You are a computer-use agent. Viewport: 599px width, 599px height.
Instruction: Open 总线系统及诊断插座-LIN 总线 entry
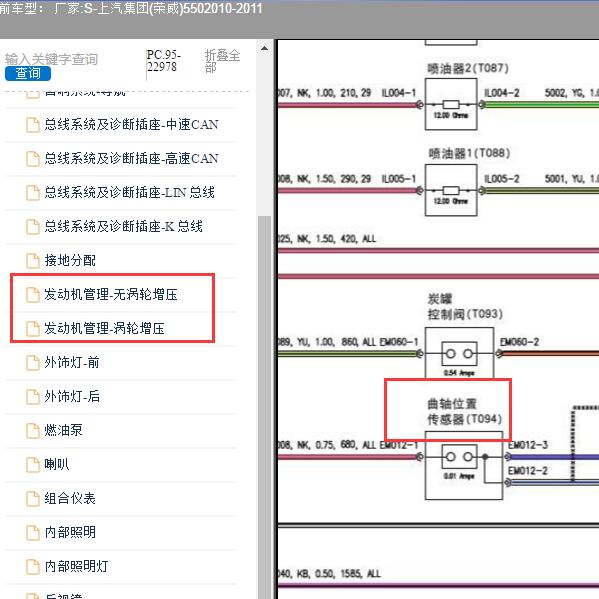coord(130,193)
